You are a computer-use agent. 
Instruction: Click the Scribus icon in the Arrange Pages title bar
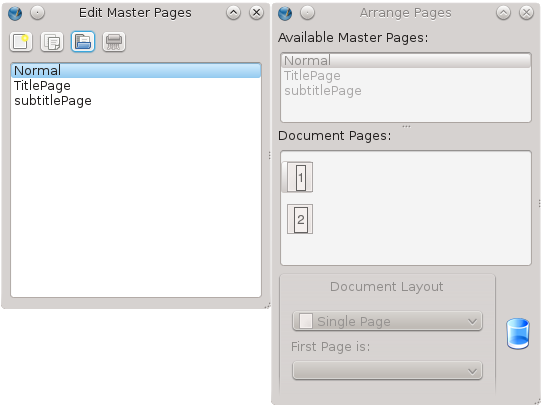tap(285, 13)
